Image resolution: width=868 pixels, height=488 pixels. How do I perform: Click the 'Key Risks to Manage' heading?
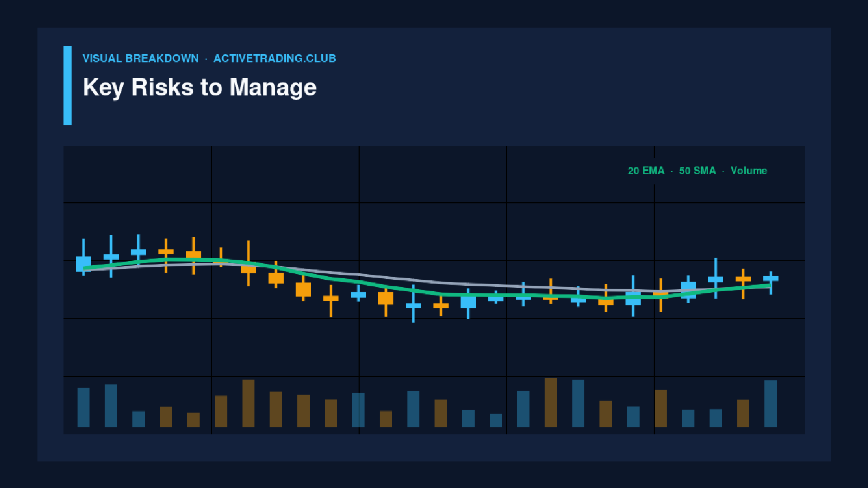(x=200, y=88)
